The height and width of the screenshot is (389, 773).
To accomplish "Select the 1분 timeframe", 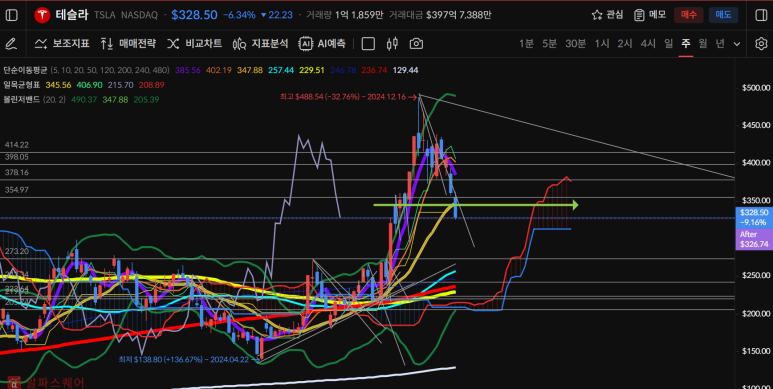I will click(526, 44).
